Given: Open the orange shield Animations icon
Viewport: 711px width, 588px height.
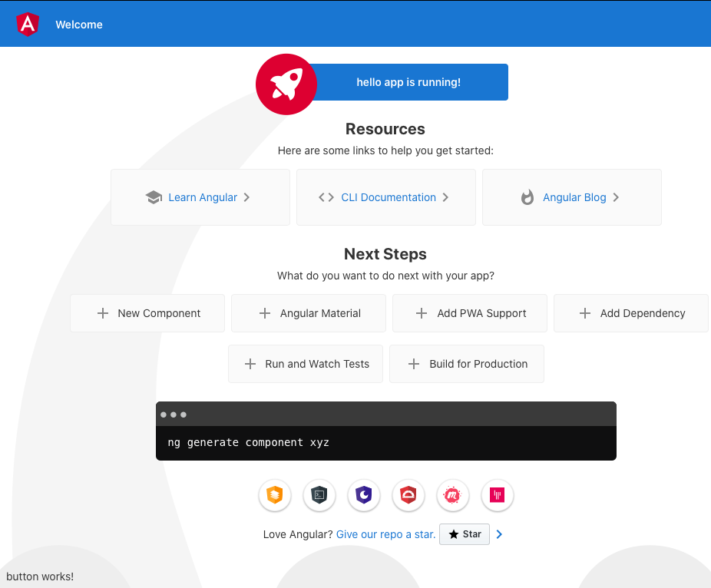Looking at the screenshot, I should (275, 495).
